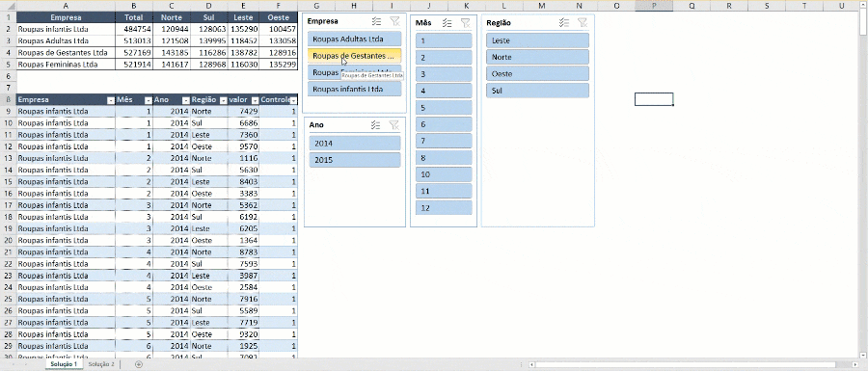The height and width of the screenshot is (371, 868).
Task: Select cell with value 135290
Action: [244, 29]
